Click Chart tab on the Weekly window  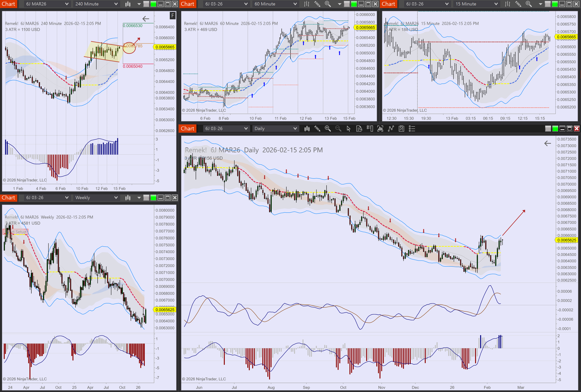click(x=9, y=198)
